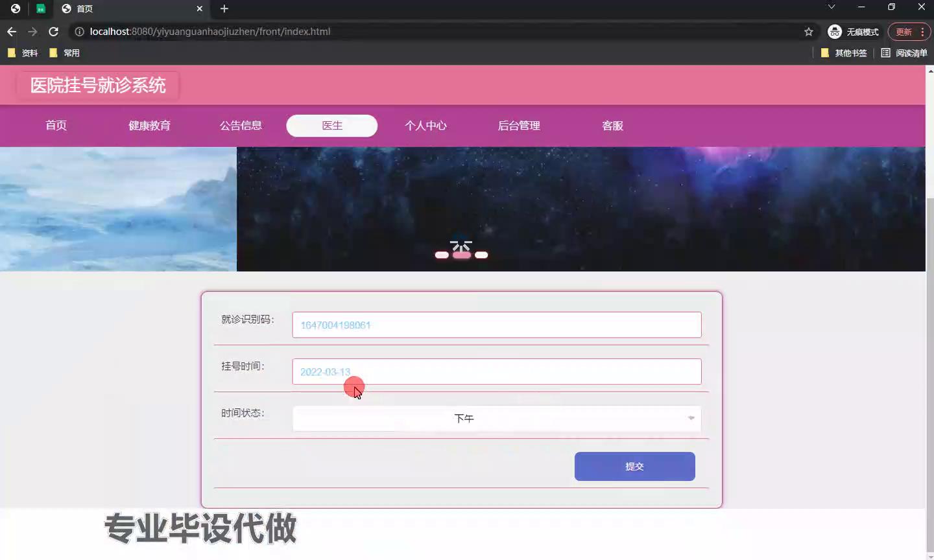Image resolution: width=934 pixels, height=560 pixels.
Task: Open the 资料 bookmark folder
Action: point(23,53)
